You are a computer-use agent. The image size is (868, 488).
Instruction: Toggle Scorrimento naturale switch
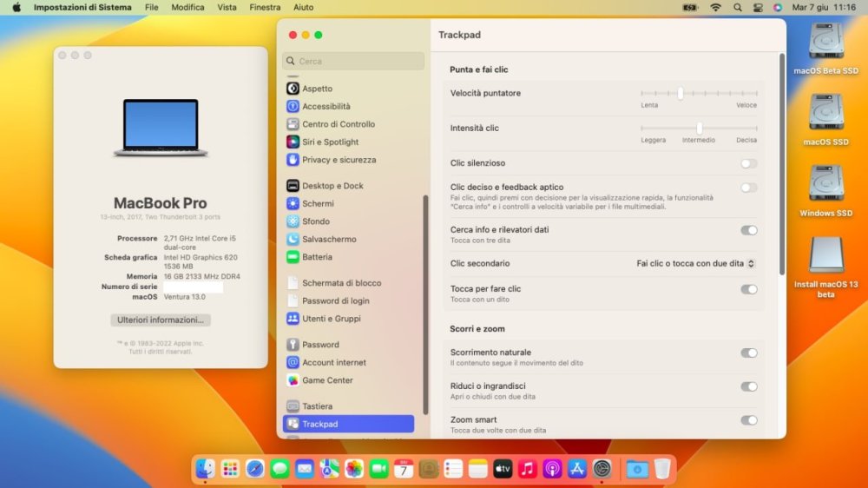coord(748,353)
